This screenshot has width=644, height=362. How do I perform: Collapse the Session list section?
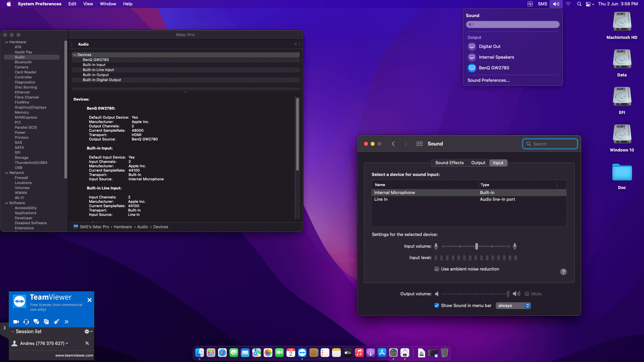(x=12, y=331)
